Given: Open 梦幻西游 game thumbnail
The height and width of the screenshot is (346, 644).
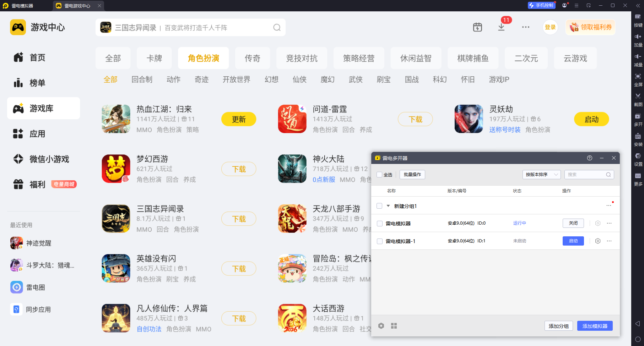Looking at the screenshot, I should [116, 169].
